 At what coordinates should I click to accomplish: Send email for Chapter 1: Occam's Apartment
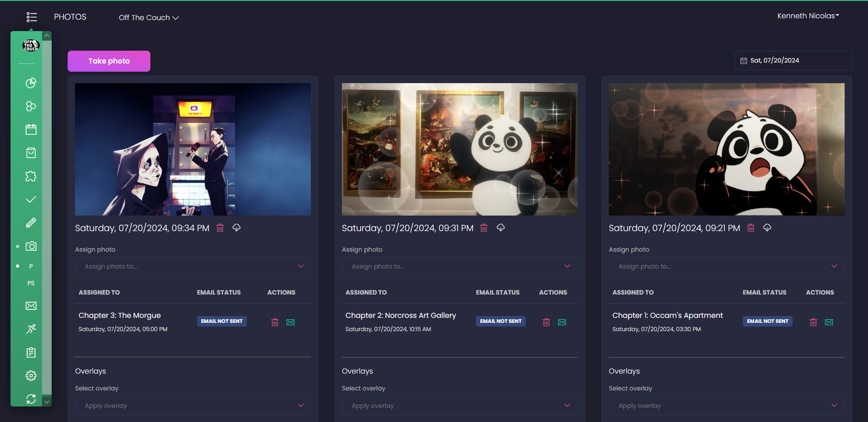829,322
